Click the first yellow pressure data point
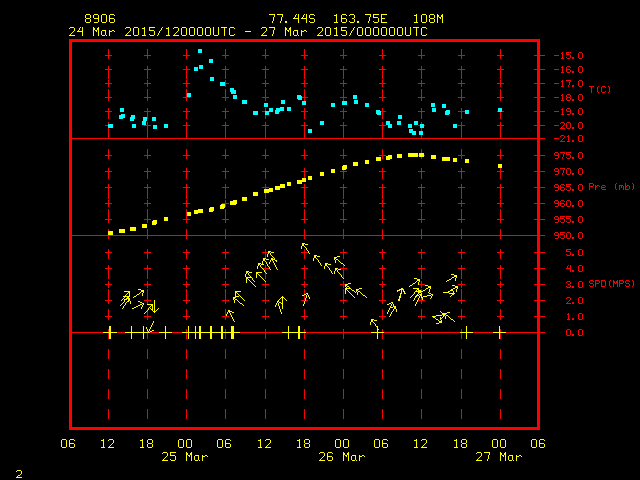This screenshot has height=480, width=640. tap(110, 233)
